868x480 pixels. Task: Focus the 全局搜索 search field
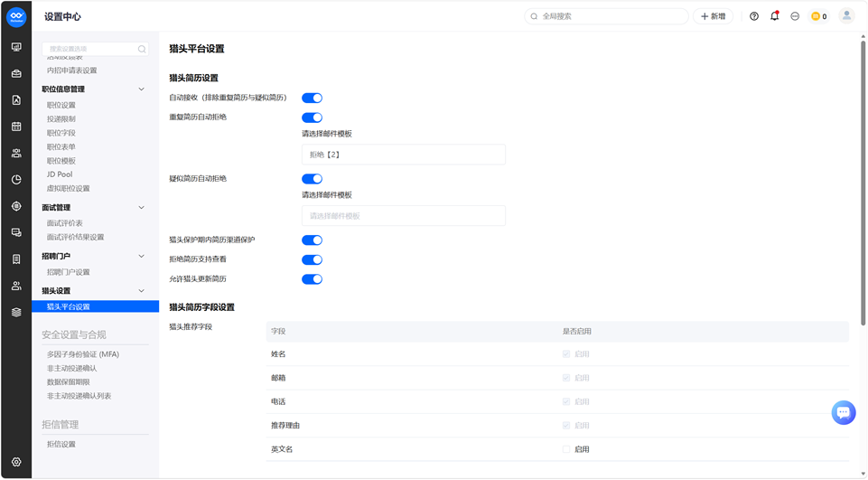click(606, 16)
